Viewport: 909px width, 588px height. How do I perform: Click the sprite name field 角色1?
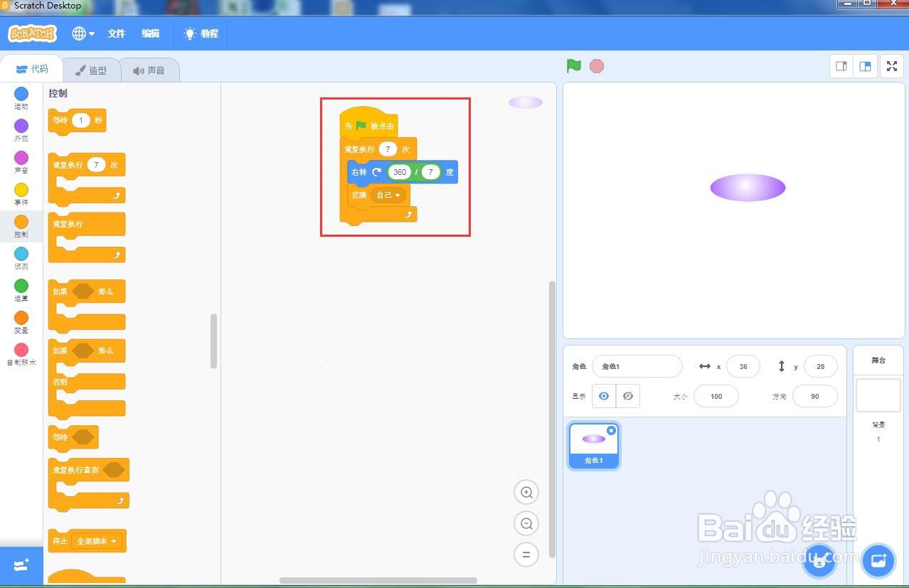coord(637,366)
